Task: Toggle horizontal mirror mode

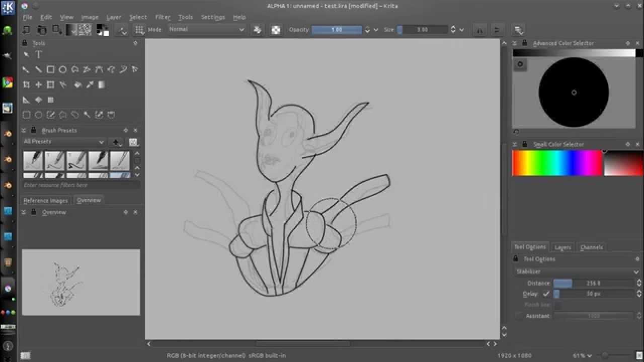Action: [x=479, y=30]
